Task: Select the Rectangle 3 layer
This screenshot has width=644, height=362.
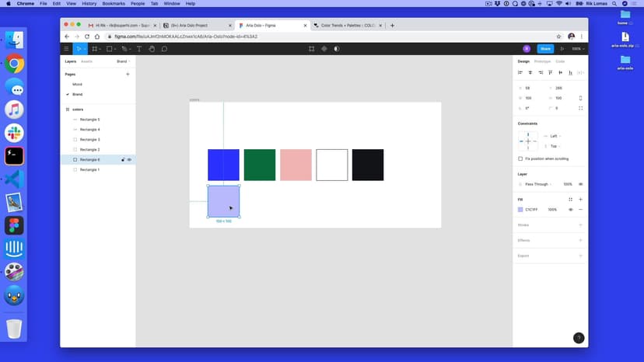Action: (89, 140)
